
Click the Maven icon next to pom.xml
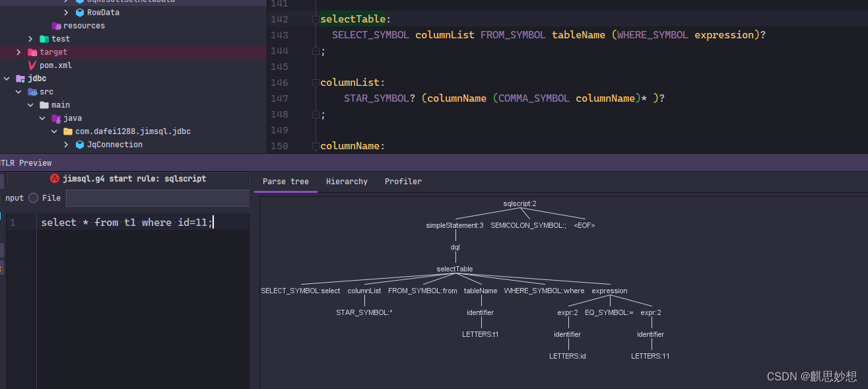coord(32,65)
